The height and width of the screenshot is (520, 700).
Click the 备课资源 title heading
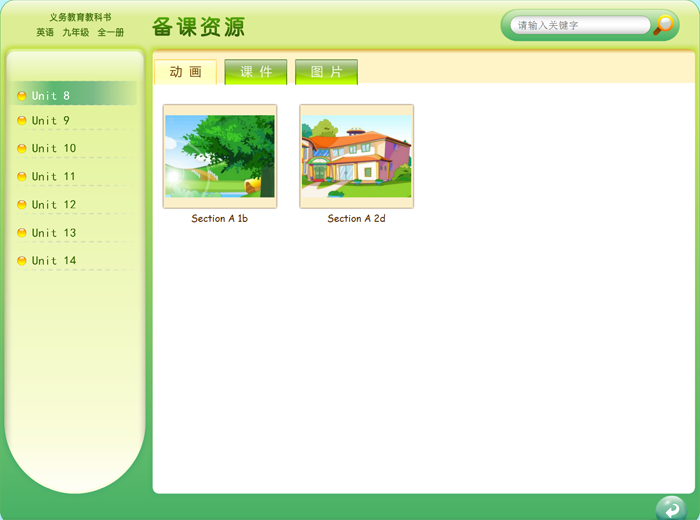coord(199,27)
